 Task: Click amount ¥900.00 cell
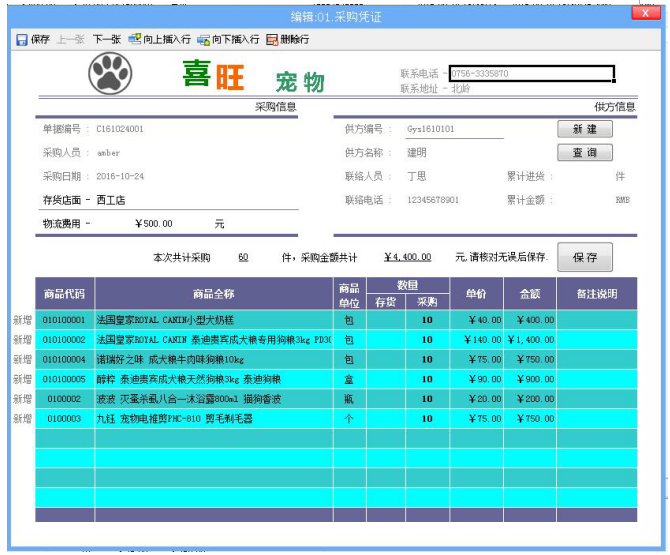[x=530, y=379]
